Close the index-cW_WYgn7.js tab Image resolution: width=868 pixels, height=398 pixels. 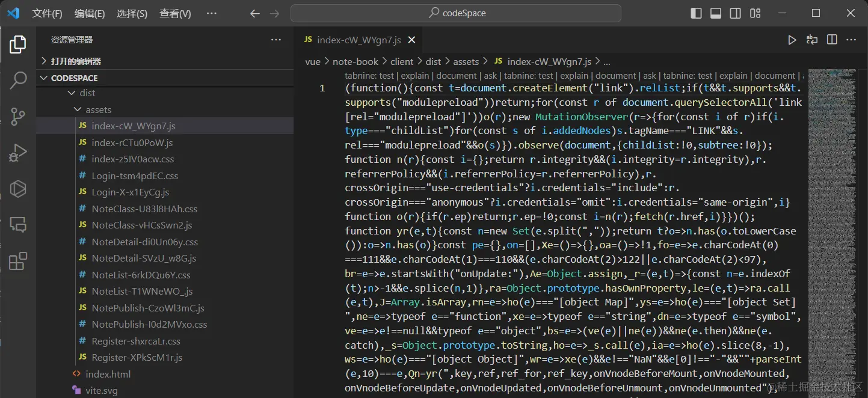pos(412,40)
